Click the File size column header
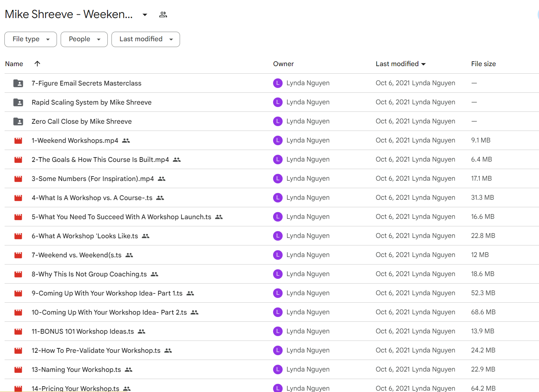Viewport: 539px width, 392px height. pyautogui.click(x=483, y=64)
